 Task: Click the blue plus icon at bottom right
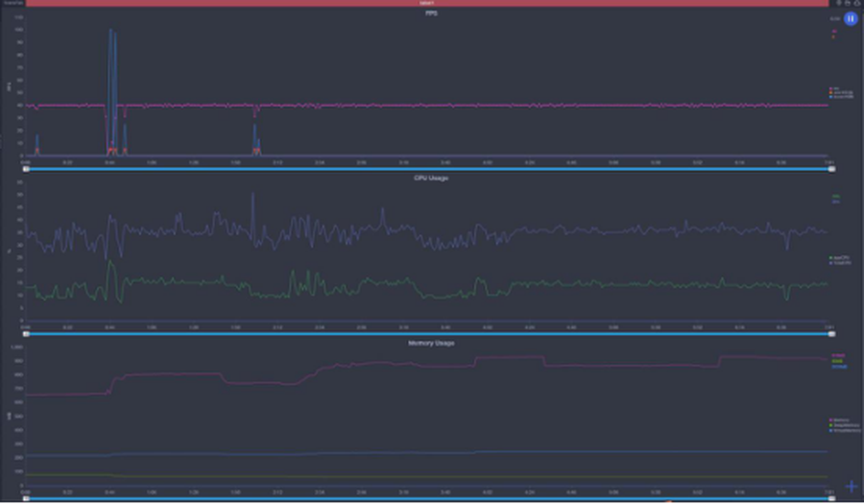851,487
